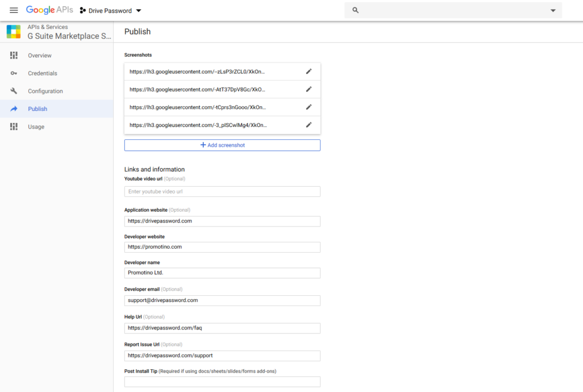Click the Developer name field

pyautogui.click(x=223, y=273)
